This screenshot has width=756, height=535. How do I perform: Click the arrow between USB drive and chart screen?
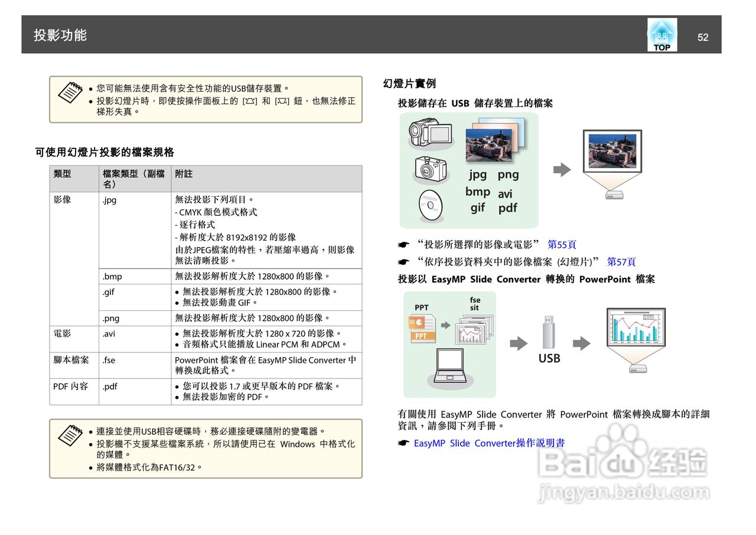[x=582, y=343]
